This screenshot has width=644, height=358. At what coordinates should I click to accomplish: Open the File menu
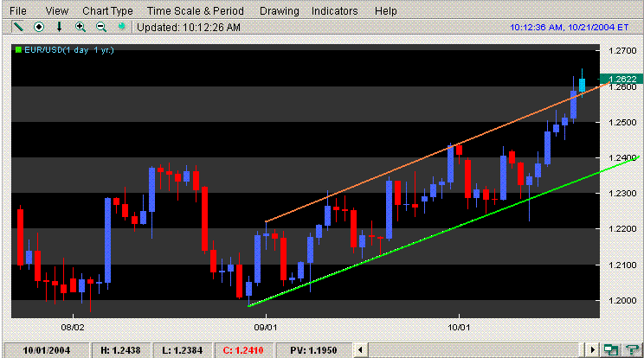coord(17,11)
